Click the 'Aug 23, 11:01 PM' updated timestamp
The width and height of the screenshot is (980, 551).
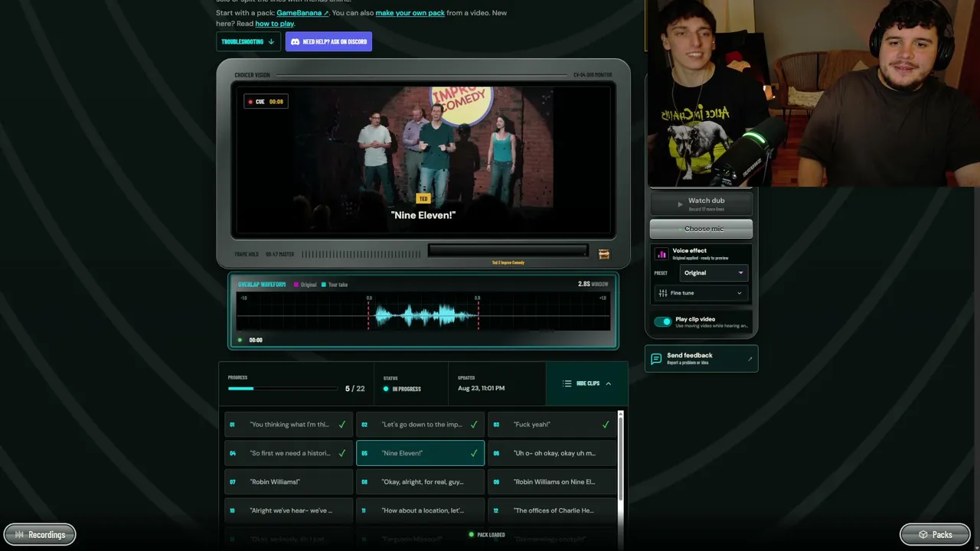click(x=481, y=389)
